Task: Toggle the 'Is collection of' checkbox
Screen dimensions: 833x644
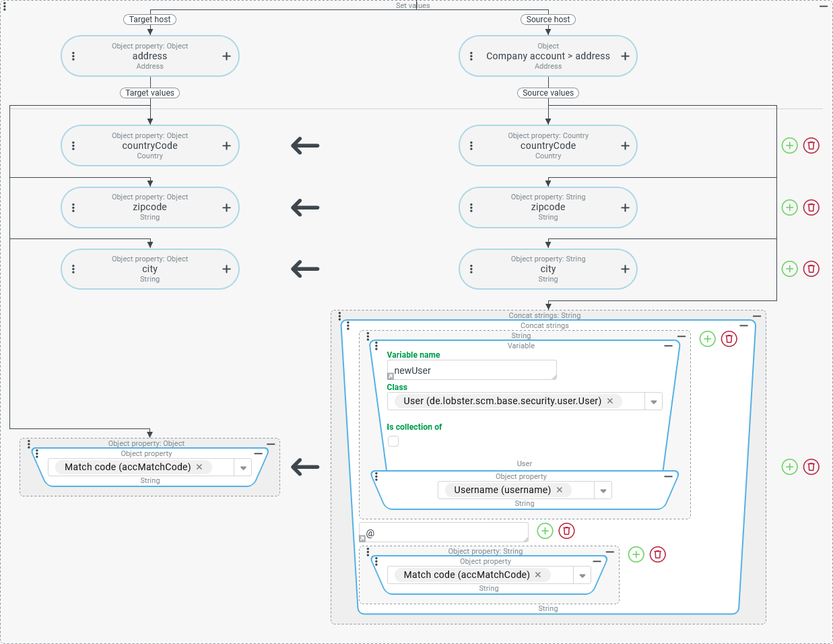Action: point(393,441)
